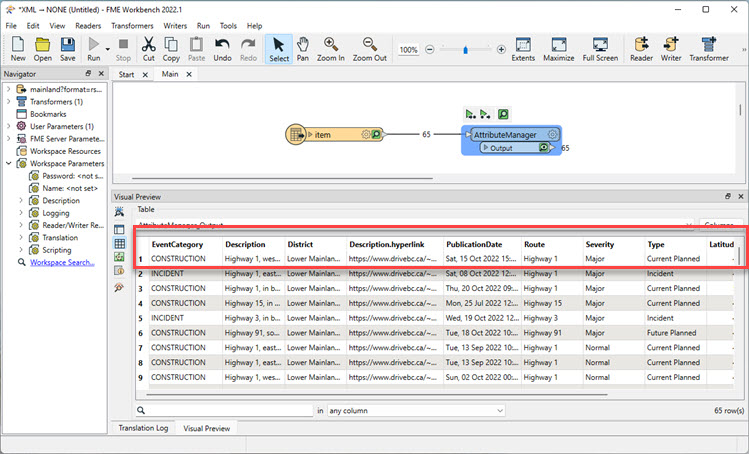Click the Copy toolbar icon
This screenshot has width=749, height=454.
[x=171, y=49]
